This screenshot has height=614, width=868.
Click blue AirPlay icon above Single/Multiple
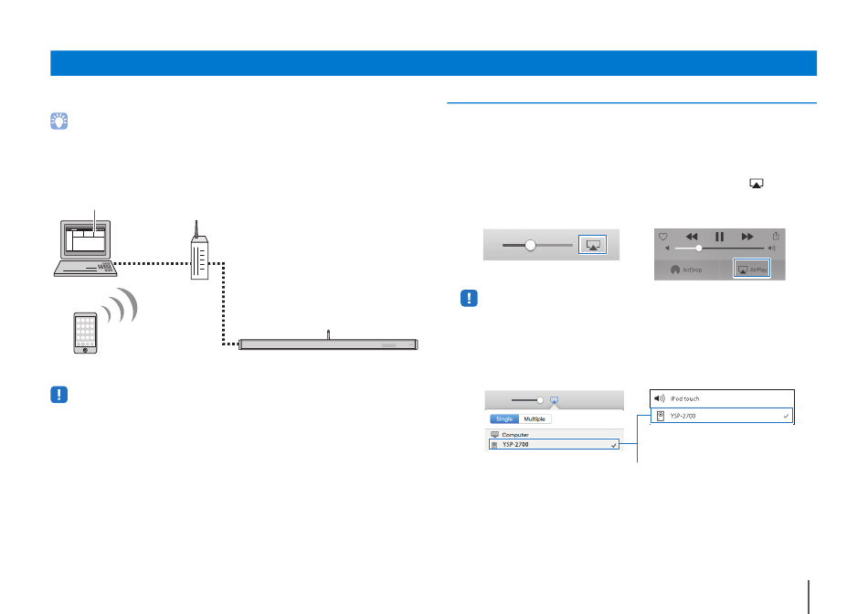(x=554, y=399)
